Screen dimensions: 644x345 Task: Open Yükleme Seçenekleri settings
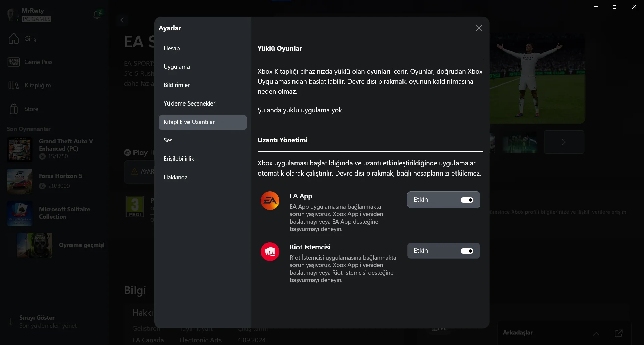point(190,103)
